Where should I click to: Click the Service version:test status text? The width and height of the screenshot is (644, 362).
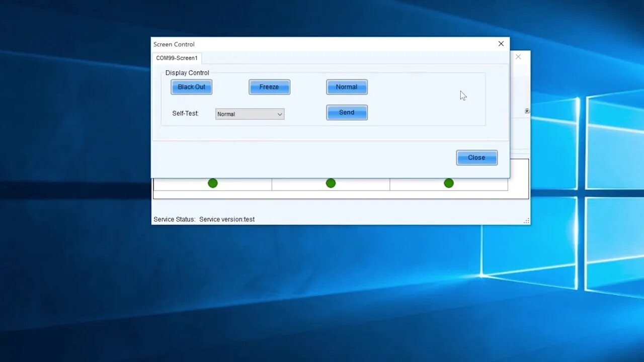click(227, 219)
